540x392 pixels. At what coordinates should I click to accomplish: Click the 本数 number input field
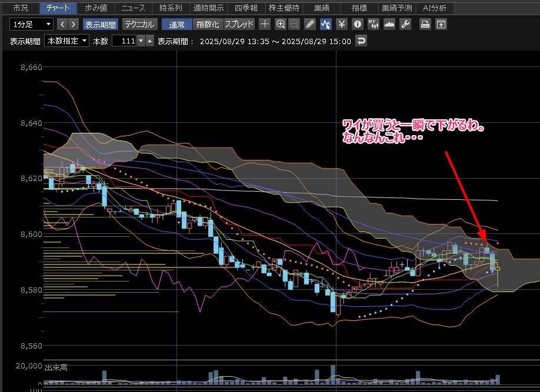[x=124, y=41]
